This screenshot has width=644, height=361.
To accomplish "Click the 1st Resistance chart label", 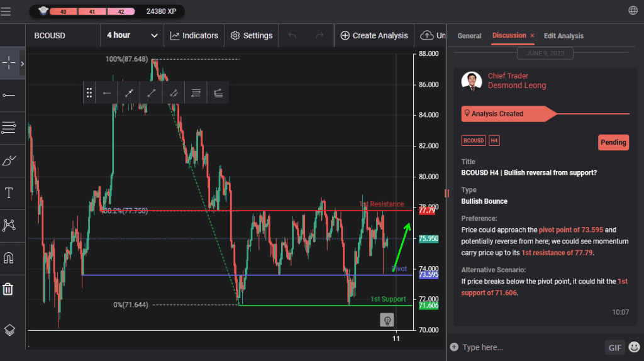I will click(x=381, y=204).
